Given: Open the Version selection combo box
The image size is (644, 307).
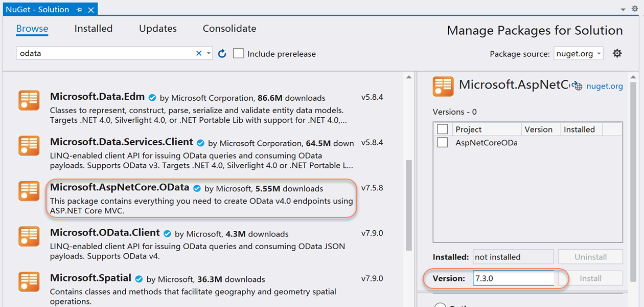Looking at the screenshot, I should pos(513,278).
